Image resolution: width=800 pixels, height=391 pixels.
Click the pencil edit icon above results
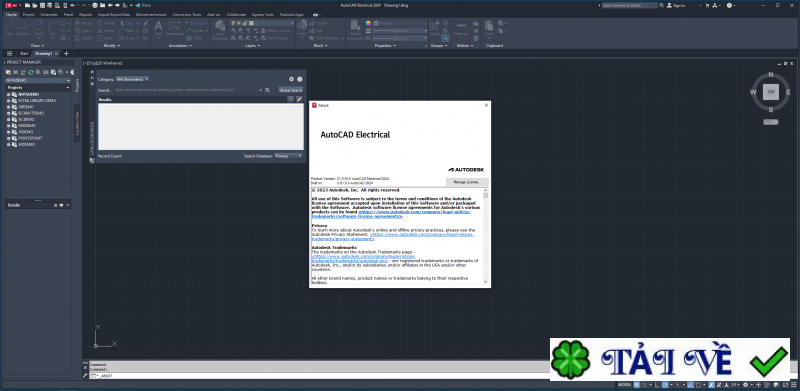coord(299,99)
